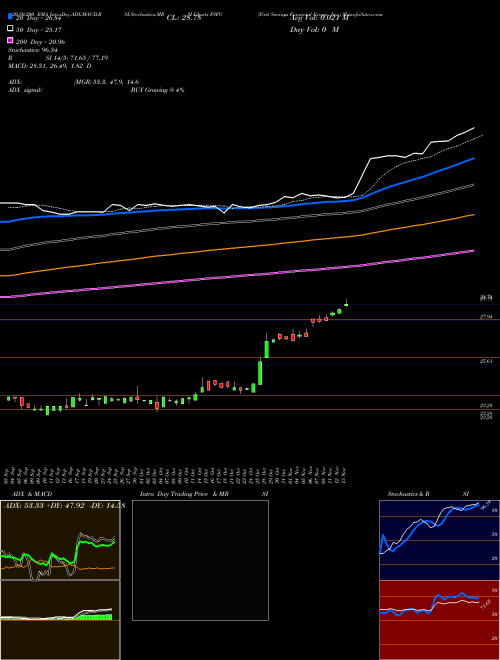Click the white 50 Day legend swatch
Screen dimensions: 500x660
[11, 29]
